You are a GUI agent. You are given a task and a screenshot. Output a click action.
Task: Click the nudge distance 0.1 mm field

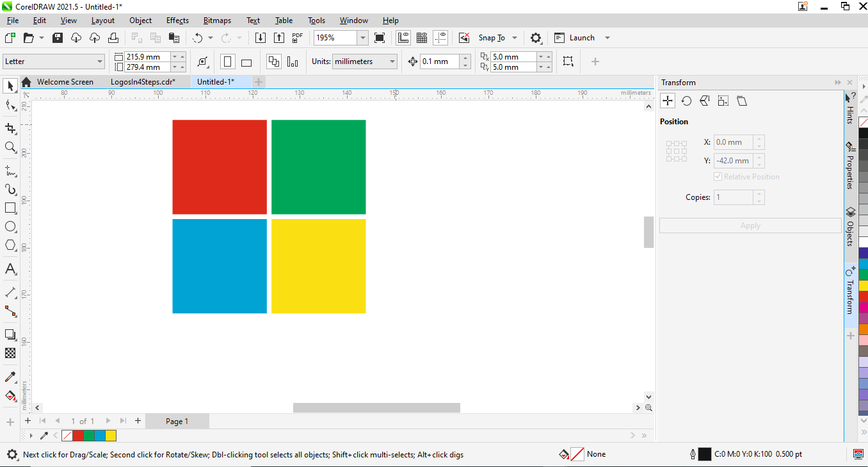click(x=439, y=61)
